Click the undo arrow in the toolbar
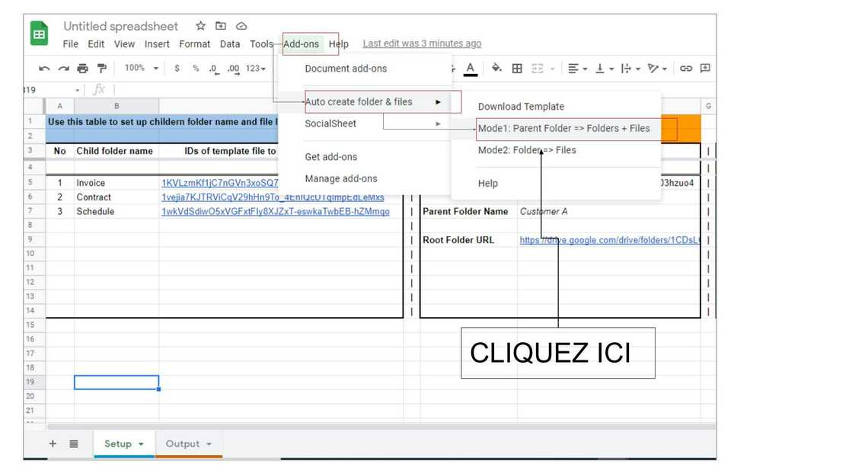 [44, 69]
